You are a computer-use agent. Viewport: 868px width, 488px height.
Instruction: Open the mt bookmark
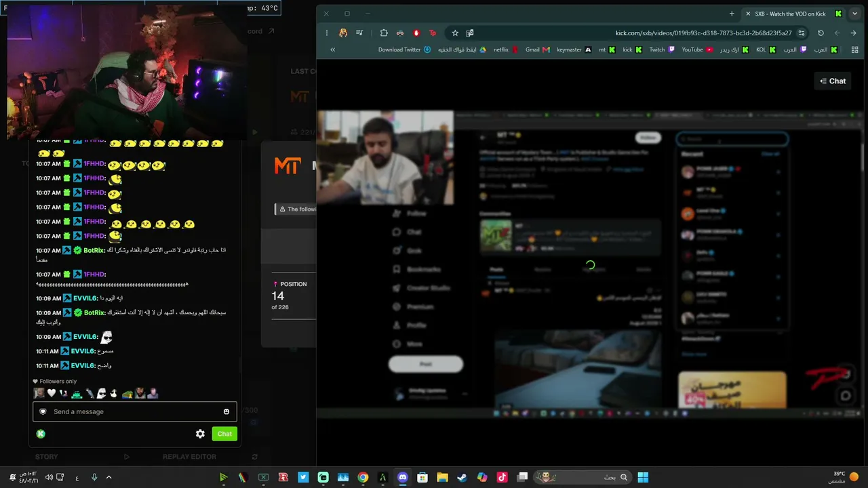point(606,49)
